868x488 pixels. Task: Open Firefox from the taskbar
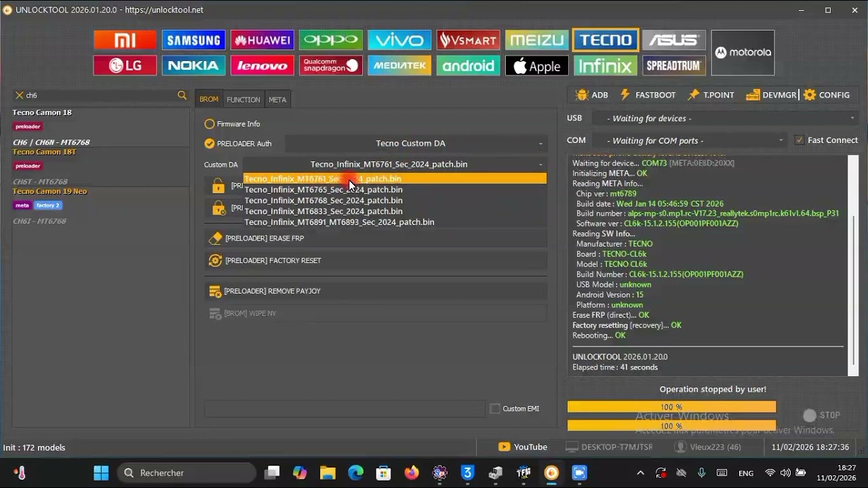pyautogui.click(x=412, y=472)
